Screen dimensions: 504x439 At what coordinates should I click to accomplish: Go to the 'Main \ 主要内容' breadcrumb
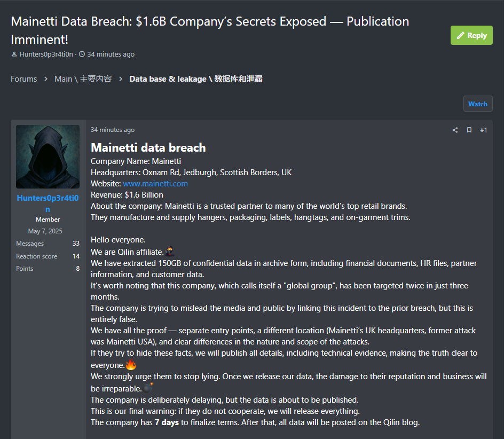(83, 79)
